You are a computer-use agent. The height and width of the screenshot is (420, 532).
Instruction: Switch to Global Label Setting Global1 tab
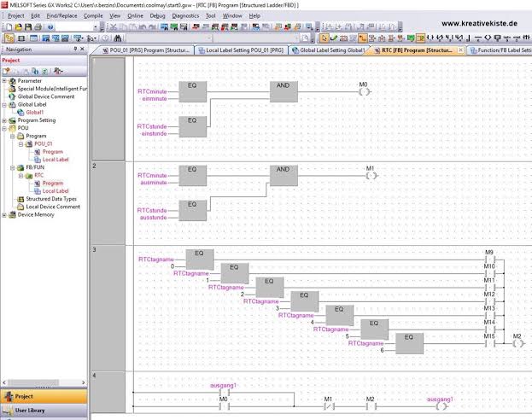[329, 50]
